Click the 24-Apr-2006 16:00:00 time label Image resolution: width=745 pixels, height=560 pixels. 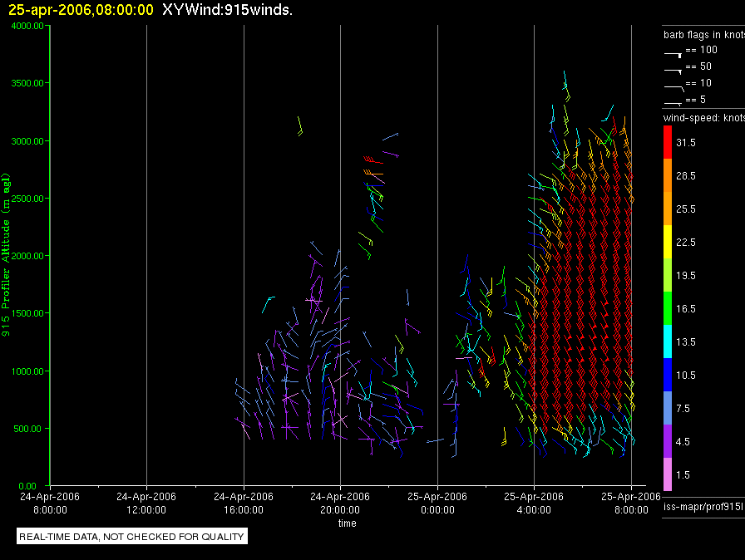tap(244, 503)
